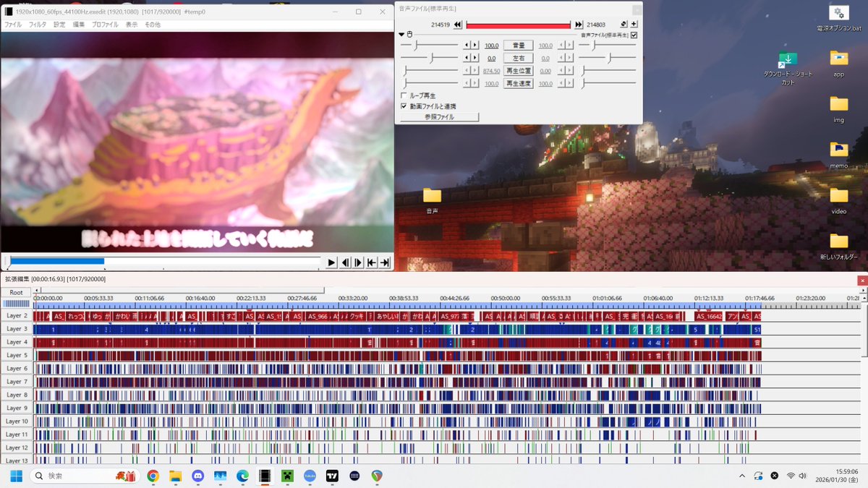The image size is (868, 488).
Task: Click the mouse icon in audio settings dialog
Action: click(x=409, y=34)
